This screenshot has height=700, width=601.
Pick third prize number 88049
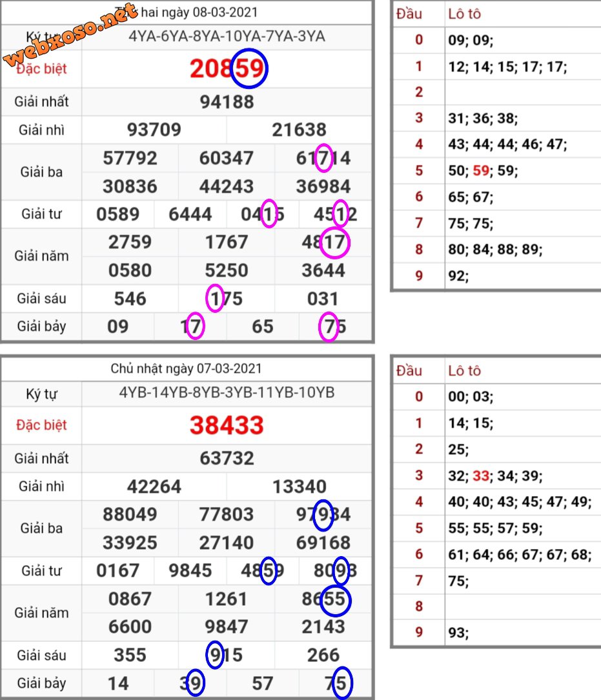tap(130, 514)
